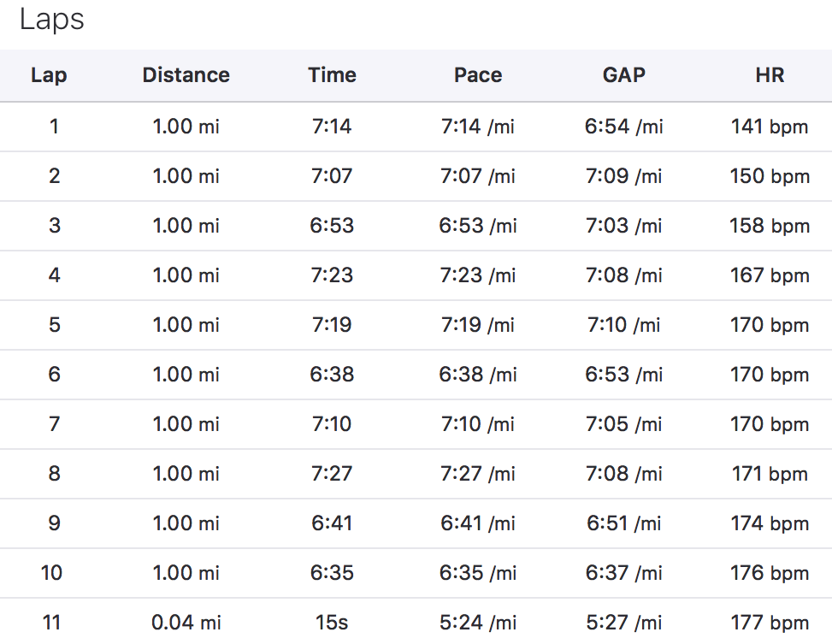Screen dimensions: 832x644
Task: Click the GAP column header
Action: click(624, 75)
